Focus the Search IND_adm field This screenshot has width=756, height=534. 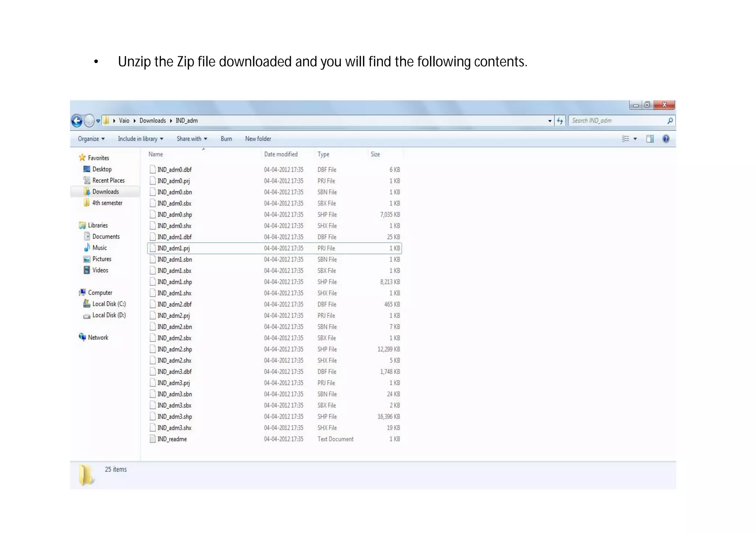pos(622,121)
